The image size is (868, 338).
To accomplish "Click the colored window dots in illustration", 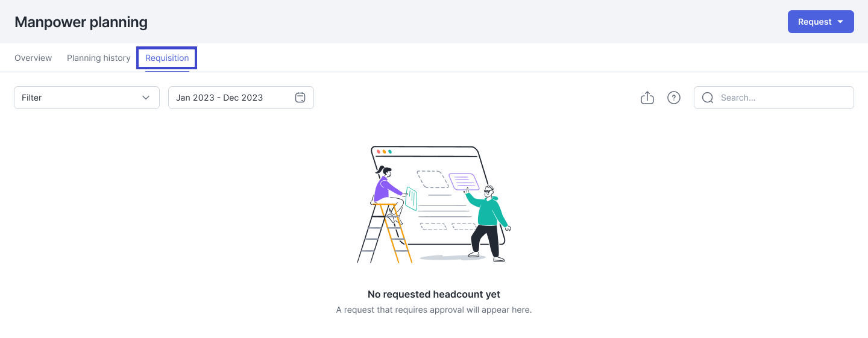I will 383,152.
